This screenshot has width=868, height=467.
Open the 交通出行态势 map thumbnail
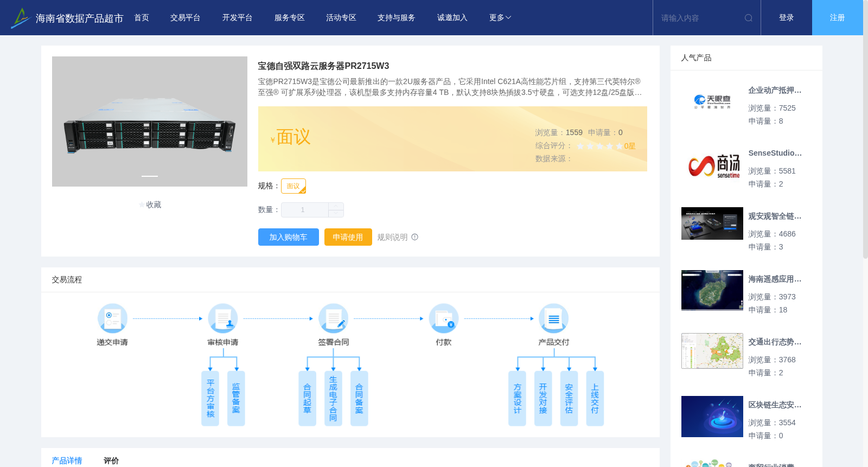click(712, 351)
